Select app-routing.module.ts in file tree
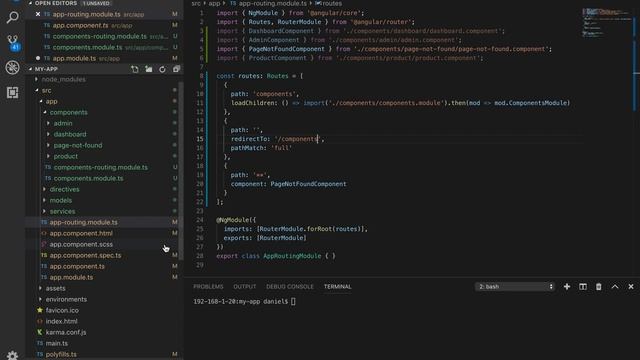Viewport: 640px width, 360px height. coord(84,222)
